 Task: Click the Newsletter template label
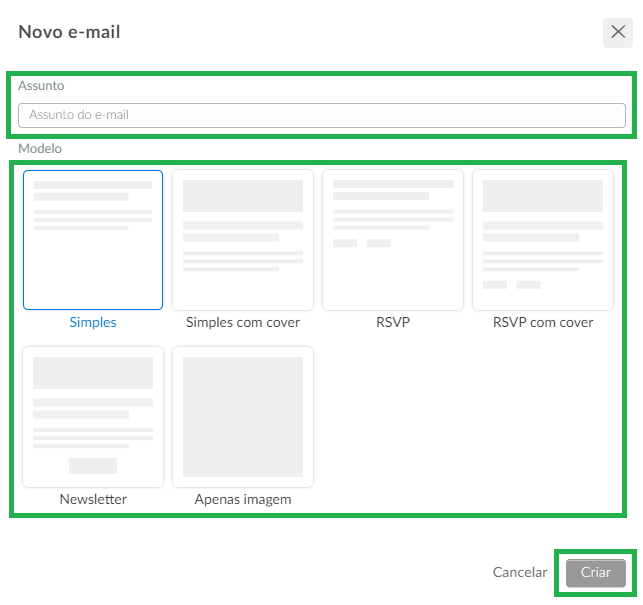(x=93, y=499)
